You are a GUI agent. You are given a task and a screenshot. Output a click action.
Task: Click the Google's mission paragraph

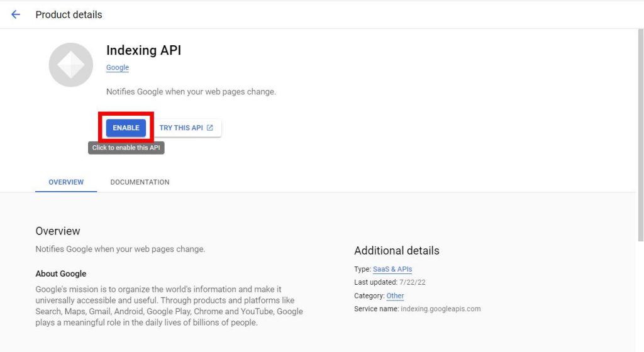169,305
